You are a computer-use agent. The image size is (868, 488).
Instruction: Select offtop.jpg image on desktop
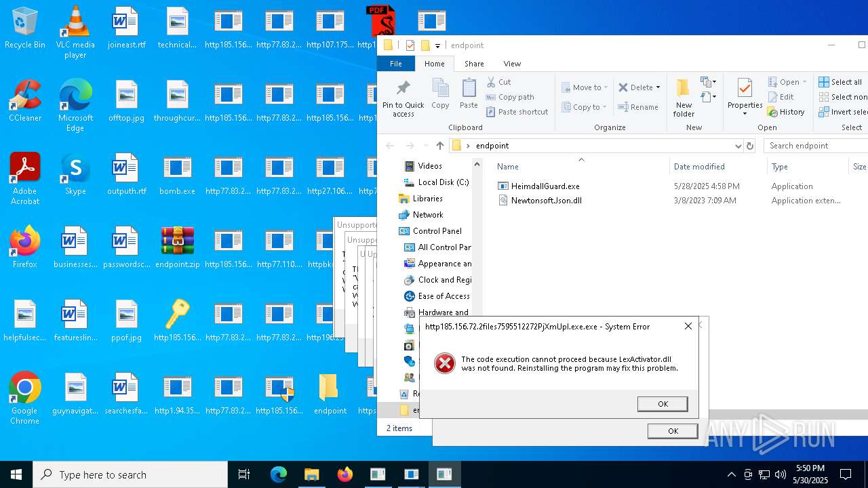[x=126, y=100]
